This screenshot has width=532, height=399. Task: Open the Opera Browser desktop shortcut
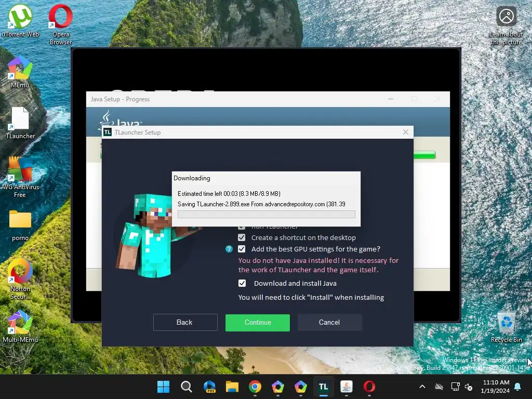[60, 24]
